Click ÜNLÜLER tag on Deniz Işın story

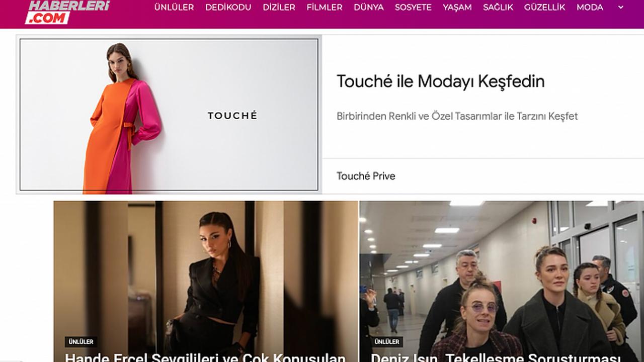(387, 342)
